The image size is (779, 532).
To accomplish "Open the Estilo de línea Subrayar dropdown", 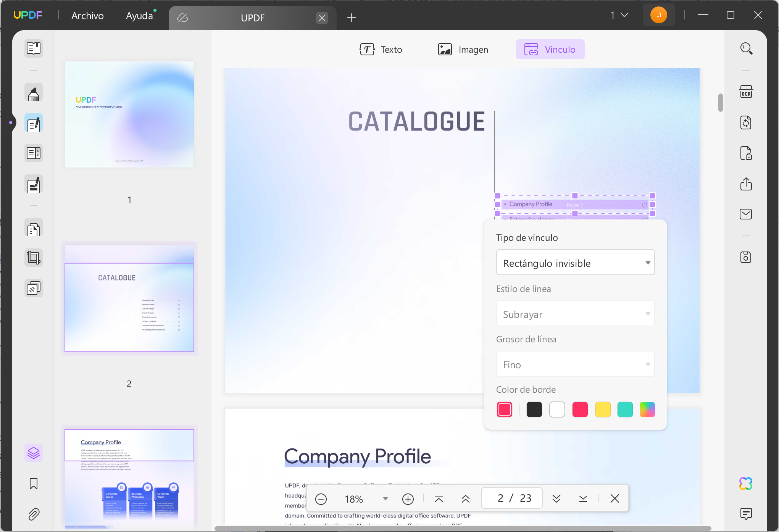I will point(575,314).
